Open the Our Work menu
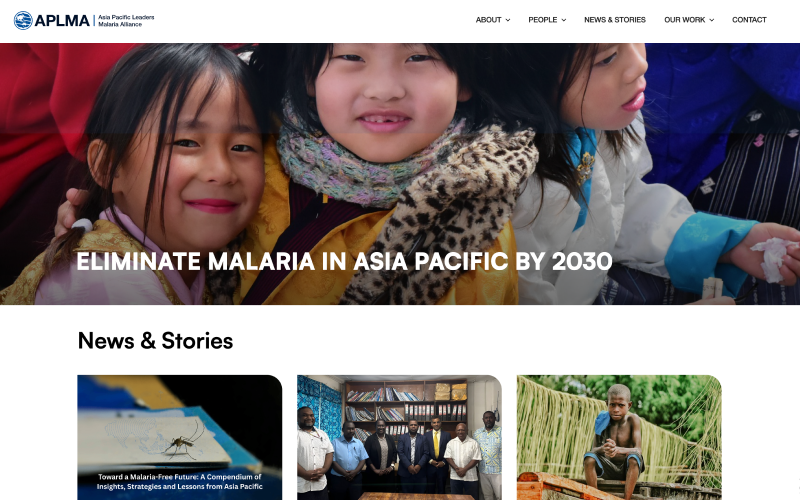The height and width of the screenshot is (500, 800). (684, 20)
